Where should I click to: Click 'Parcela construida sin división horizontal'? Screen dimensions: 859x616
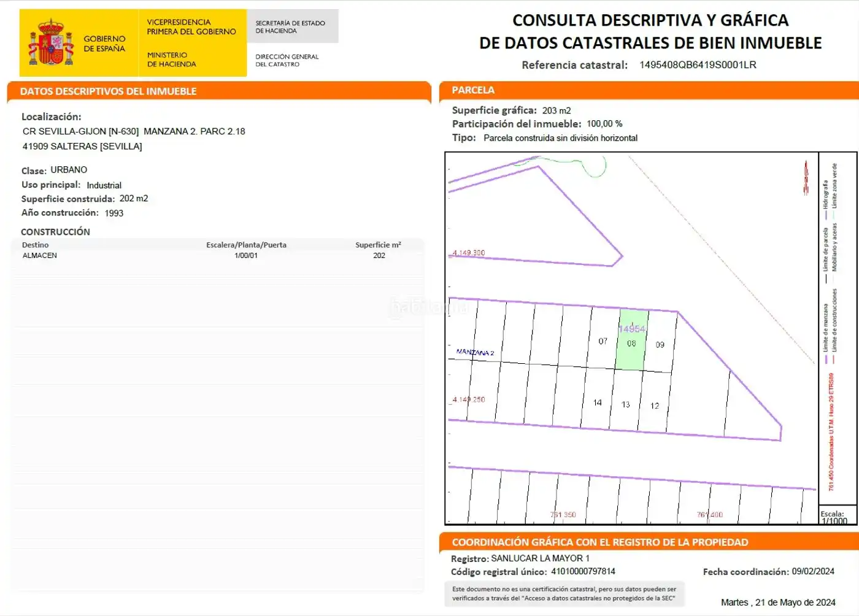click(561, 138)
